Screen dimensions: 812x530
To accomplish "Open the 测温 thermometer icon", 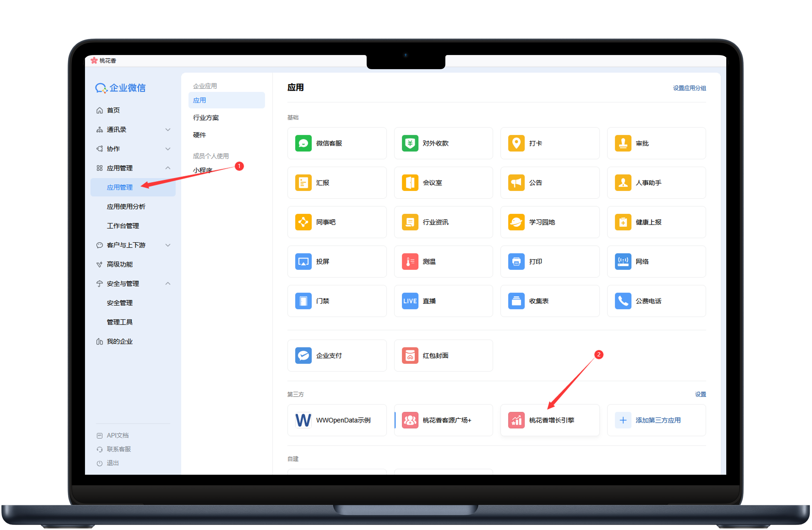I will [x=410, y=261].
